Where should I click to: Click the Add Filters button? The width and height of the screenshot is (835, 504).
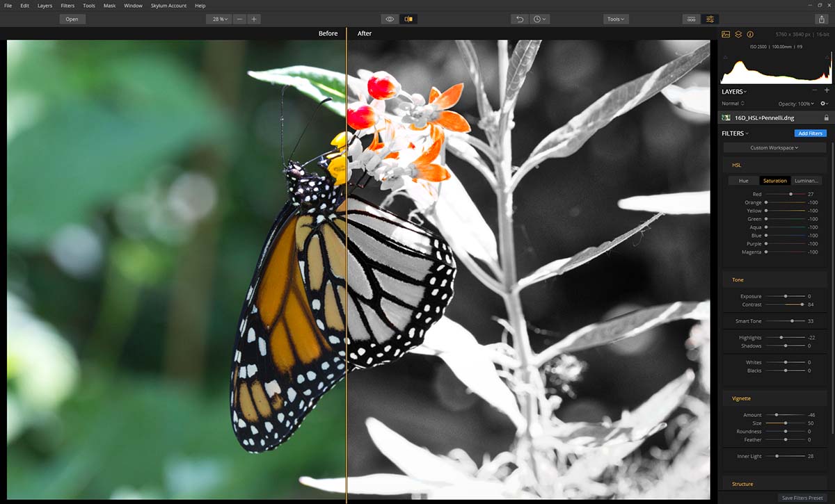pos(810,133)
